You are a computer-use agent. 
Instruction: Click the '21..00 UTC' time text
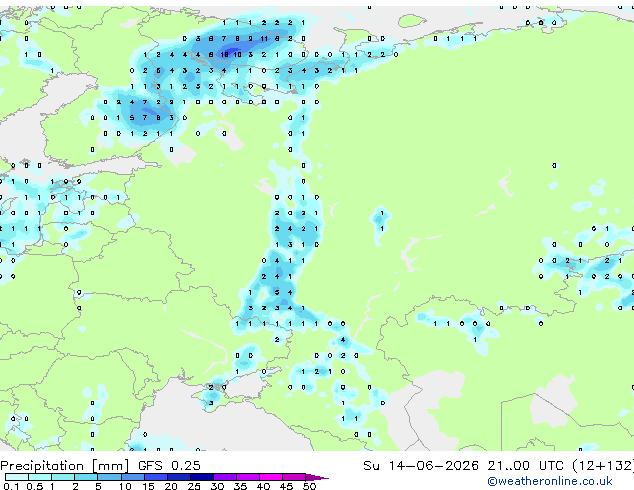pyautogui.click(x=525, y=466)
